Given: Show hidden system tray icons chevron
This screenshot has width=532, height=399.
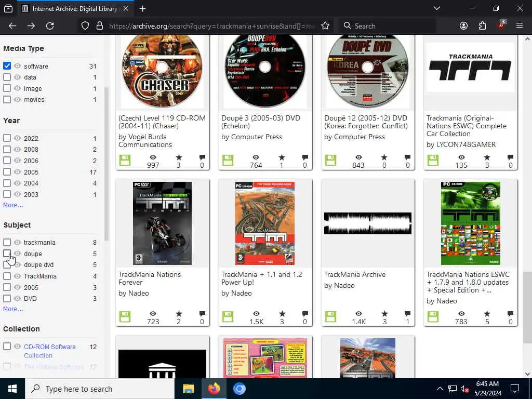Looking at the screenshot, I should click(440, 389).
